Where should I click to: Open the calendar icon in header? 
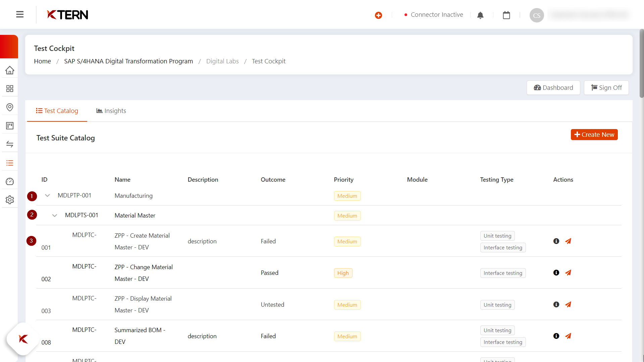(x=506, y=15)
